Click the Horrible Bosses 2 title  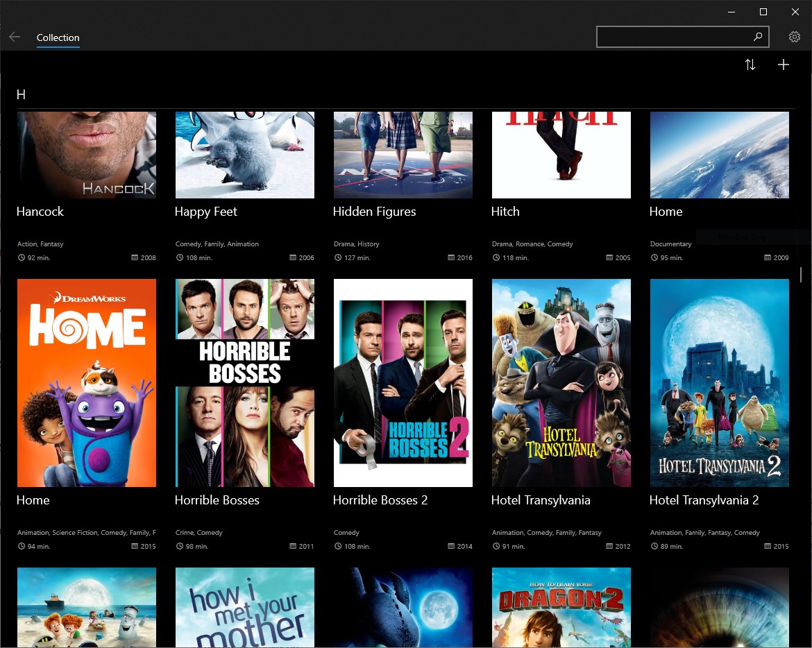point(380,500)
